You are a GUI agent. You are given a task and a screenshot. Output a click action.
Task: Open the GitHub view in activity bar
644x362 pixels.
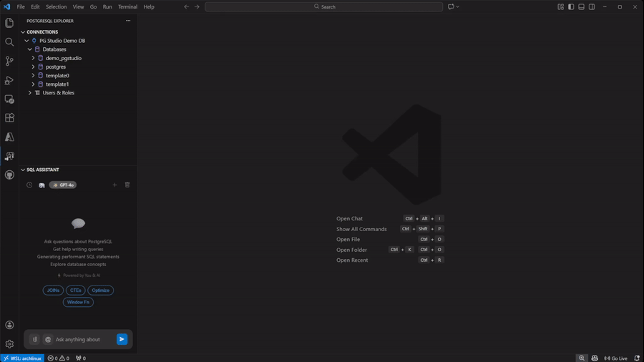tap(9, 175)
